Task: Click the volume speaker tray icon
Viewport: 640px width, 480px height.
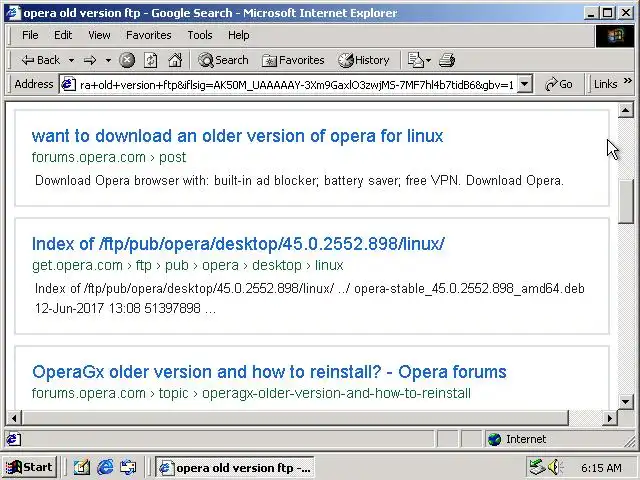Action: (x=554, y=467)
